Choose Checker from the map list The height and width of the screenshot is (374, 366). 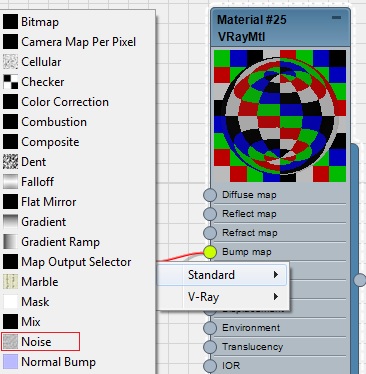pyautogui.click(x=43, y=82)
